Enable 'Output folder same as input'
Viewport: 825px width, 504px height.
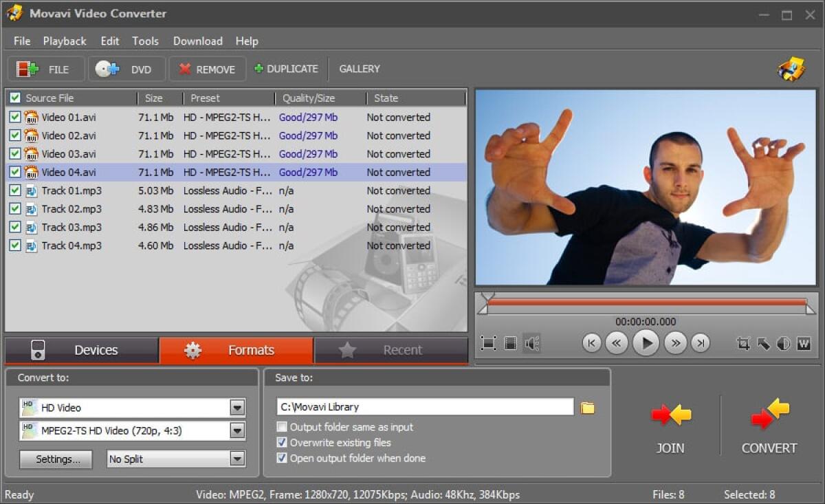coord(282,426)
